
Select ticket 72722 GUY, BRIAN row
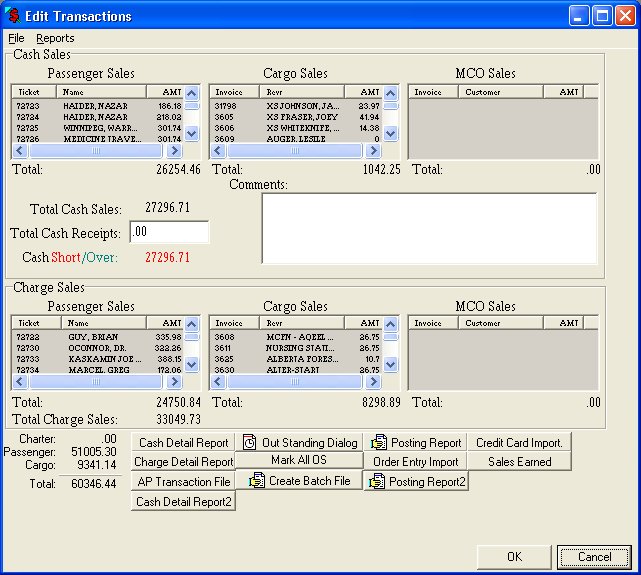98,337
